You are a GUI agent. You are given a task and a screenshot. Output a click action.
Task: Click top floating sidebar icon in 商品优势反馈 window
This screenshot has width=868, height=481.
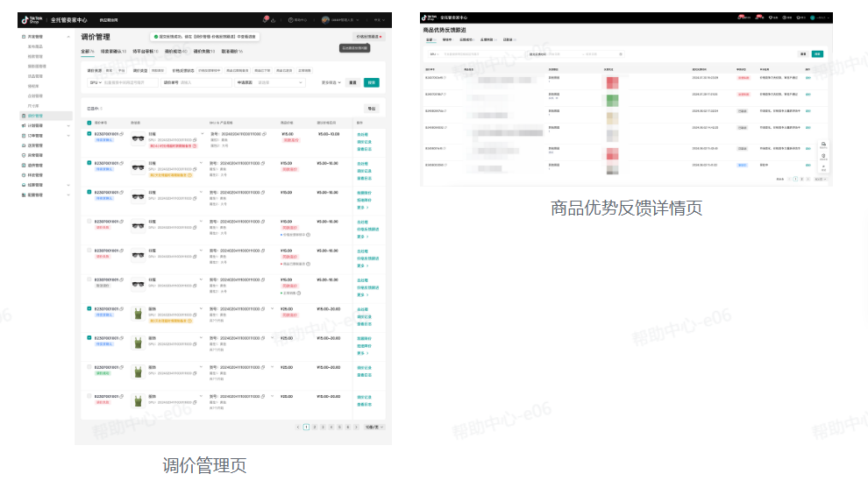[x=823, y=145]
